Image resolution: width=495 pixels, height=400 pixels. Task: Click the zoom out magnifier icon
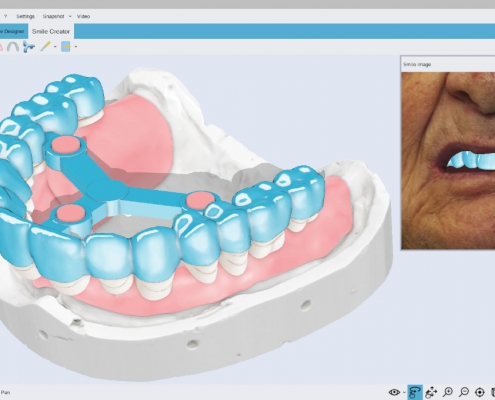click(x=464, y=392)
